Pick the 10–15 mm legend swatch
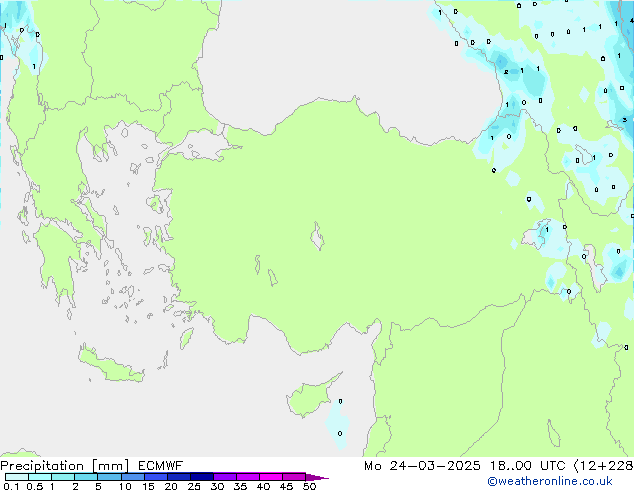Viewport: 634px width, 490px height. [132, 477]
